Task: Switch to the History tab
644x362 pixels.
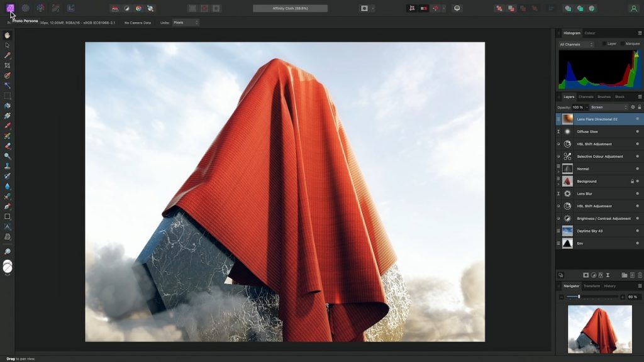Action: (609, 286)
